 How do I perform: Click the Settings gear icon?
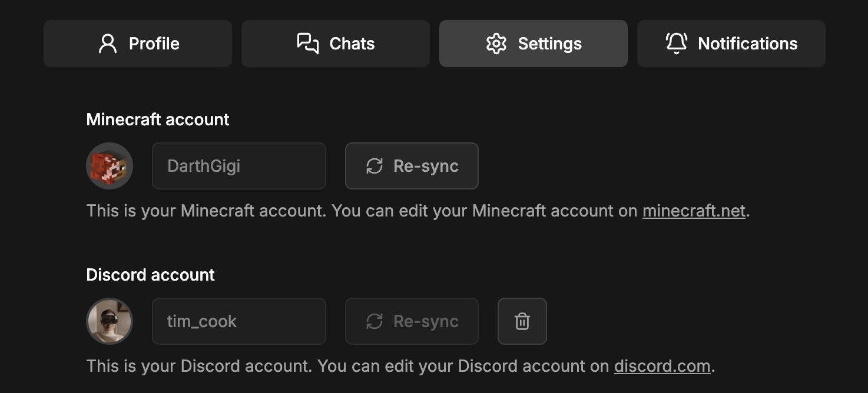[498, 43]
